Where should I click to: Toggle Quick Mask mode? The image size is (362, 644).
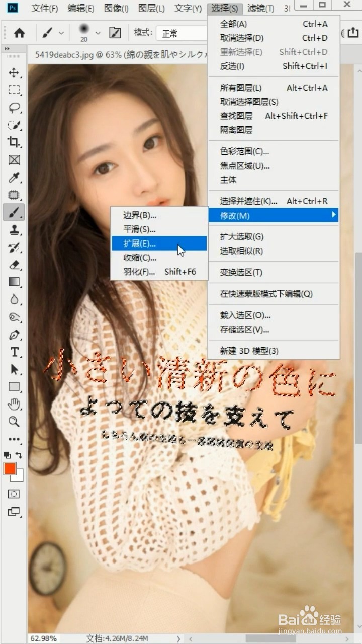click(x=14, y=494)
